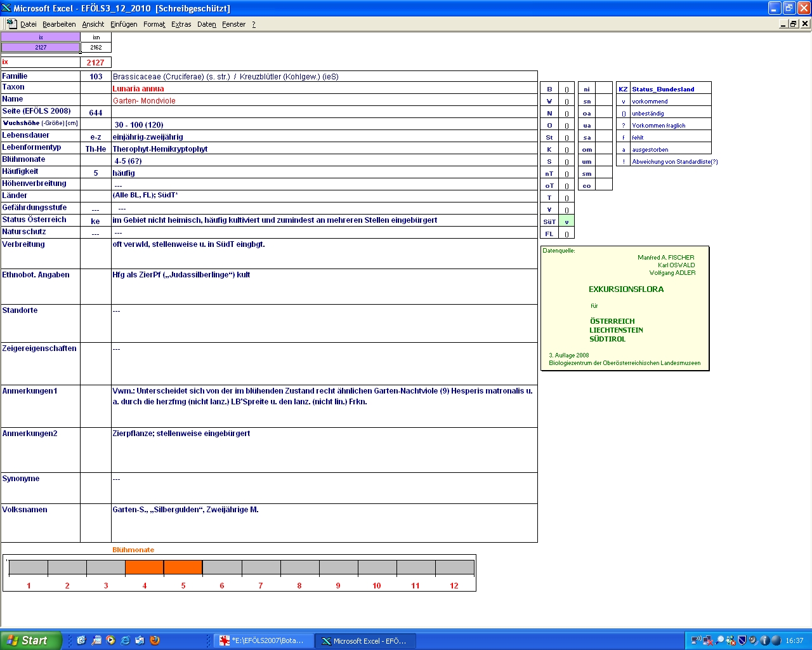The width and height of the screenshot is (812, 650).
Task: Select the red 2127 cell next to ix
Action: click(96, 62)
